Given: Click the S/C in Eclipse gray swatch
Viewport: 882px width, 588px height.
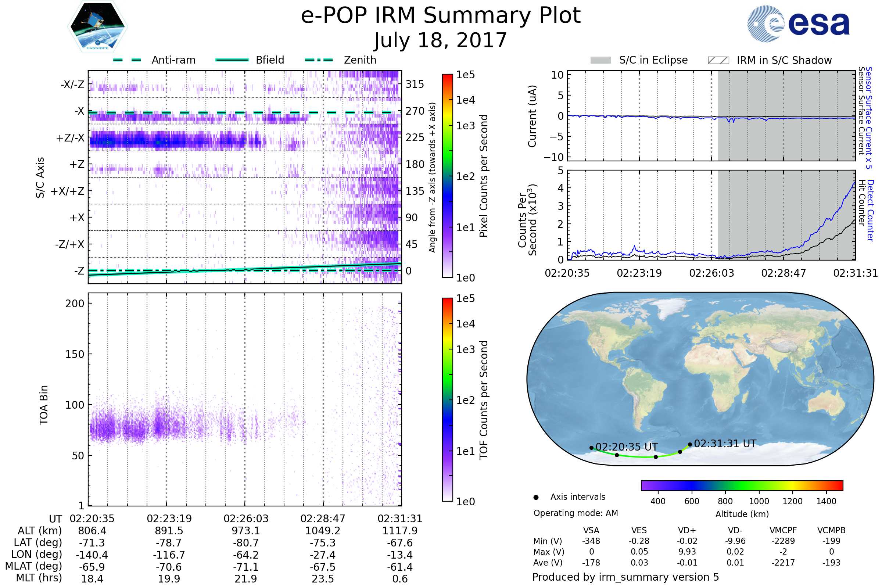Looking at the screenshot, I should [600, 60].
